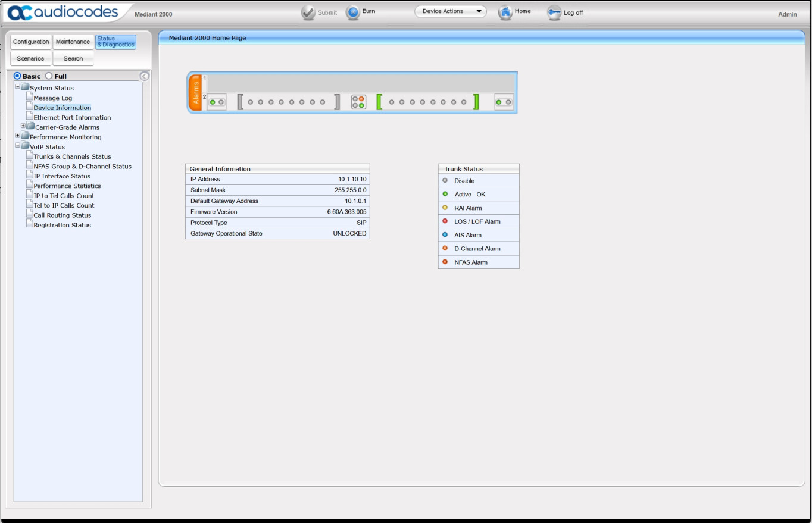
Task: Click the orange D-Channel Alarm dot
Action: coord(445,248)
